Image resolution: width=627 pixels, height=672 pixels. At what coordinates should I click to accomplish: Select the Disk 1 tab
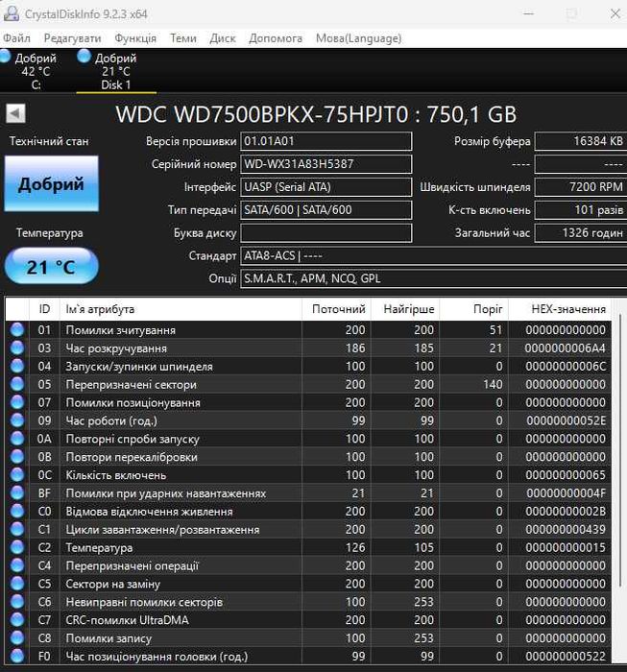tap(116, 71)
